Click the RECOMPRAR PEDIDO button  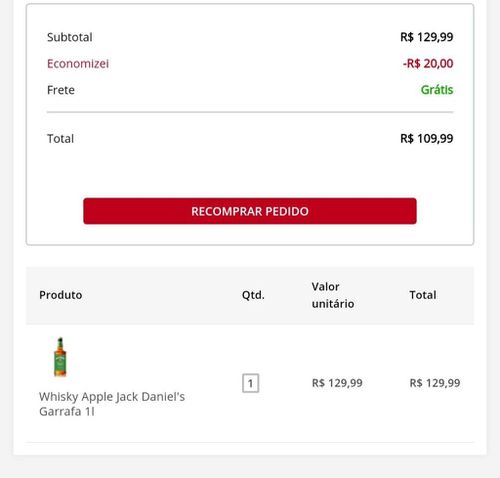tap(250, 211)
